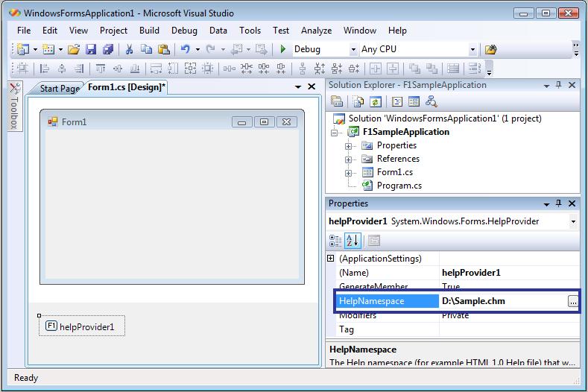This screenshot has height=392, width=588.
Task: Expand the Form1.cs node
Action: [x=348, y=173]
